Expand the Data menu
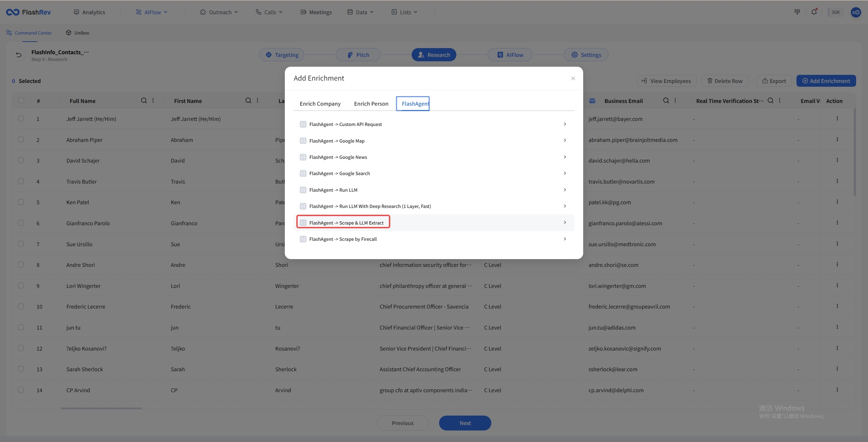This screenshot has width=868, height=442. coord(360,12)
